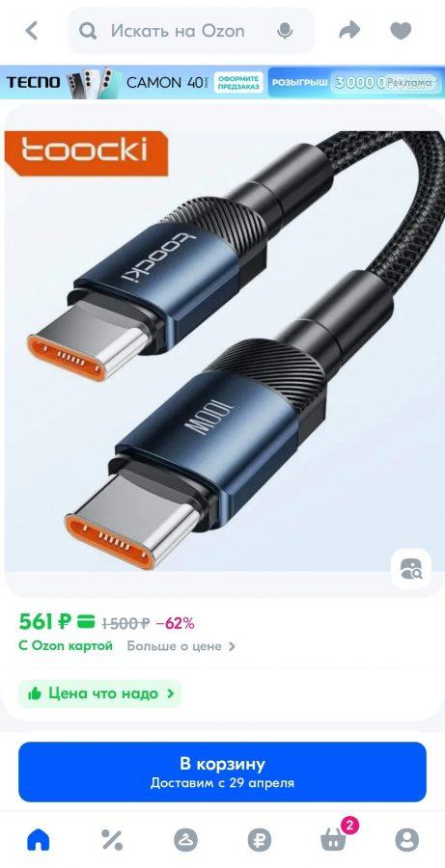Focus the Искать на Ozon search field
This screenshot has width=445, height=868.
tap(191, 31)
